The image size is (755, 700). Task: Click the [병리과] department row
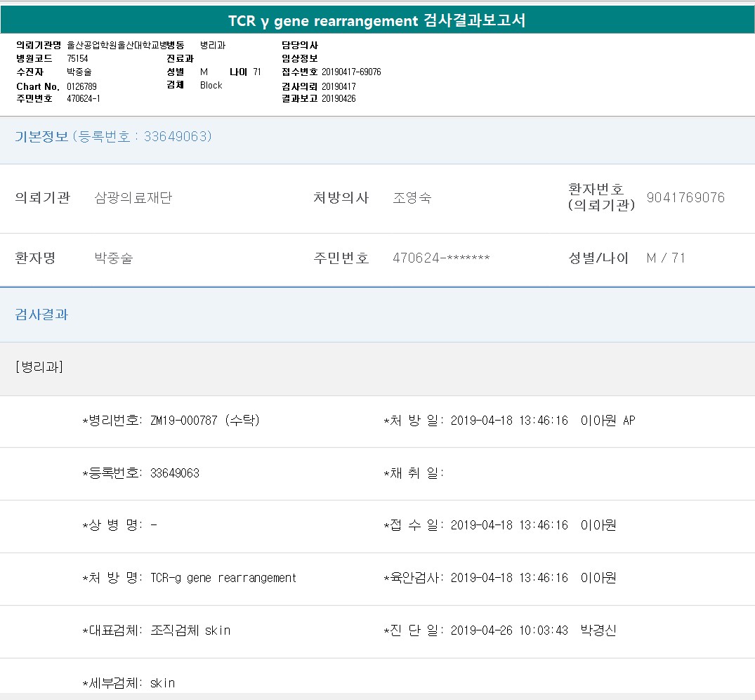(x=39, y=366)
